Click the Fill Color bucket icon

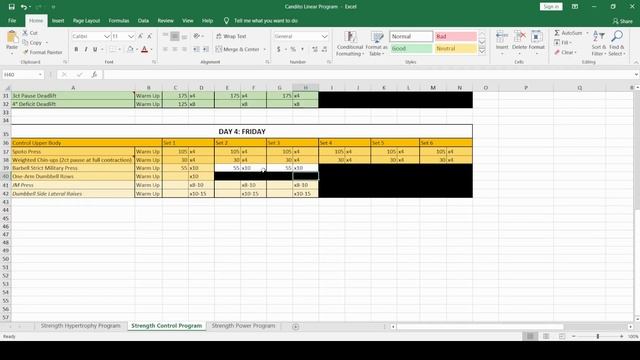pyautogui.click(x=130, y=49)
